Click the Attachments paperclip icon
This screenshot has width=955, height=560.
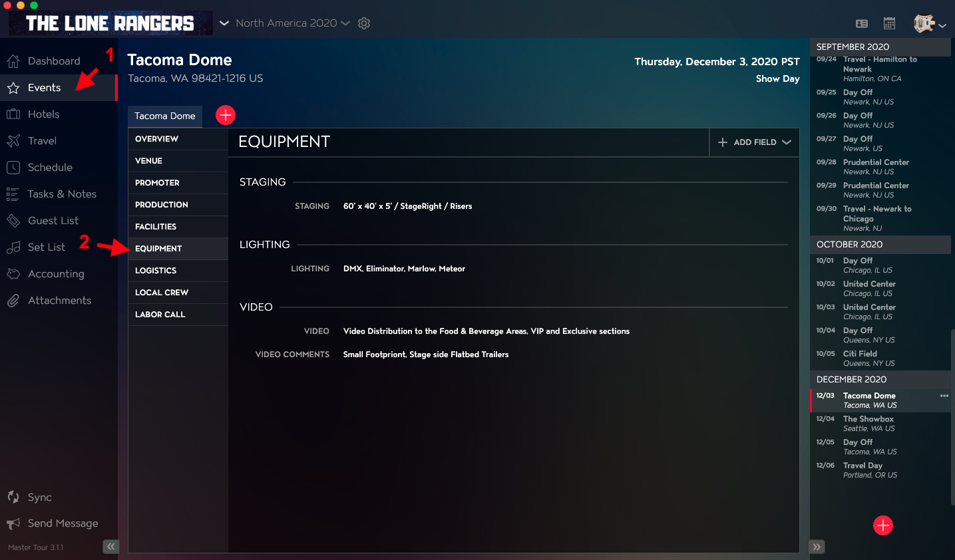pyautogui.click(x=13, y=301)
